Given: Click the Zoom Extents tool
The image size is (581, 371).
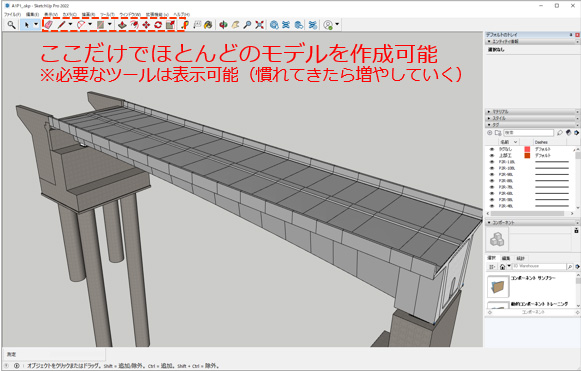Looking at the screenshot, I should point(259,24).
